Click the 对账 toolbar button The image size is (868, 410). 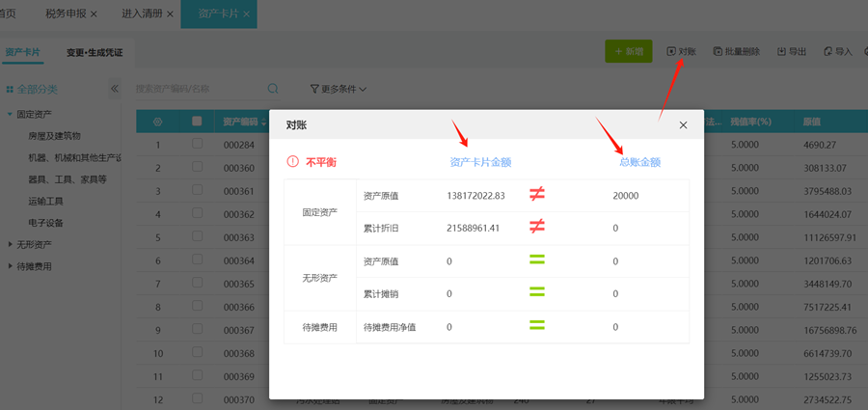coord(682,51)
